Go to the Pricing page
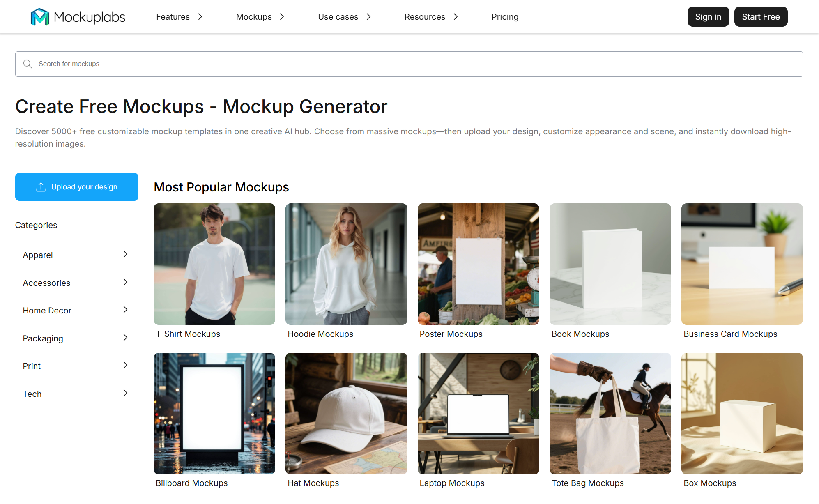Viewport: 819px width, 504px height. point(505,17)
